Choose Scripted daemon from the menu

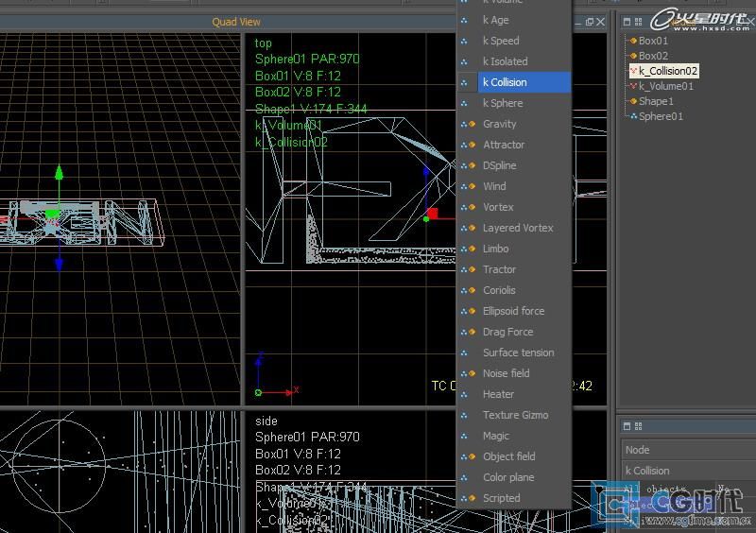(x=514, y=498)
